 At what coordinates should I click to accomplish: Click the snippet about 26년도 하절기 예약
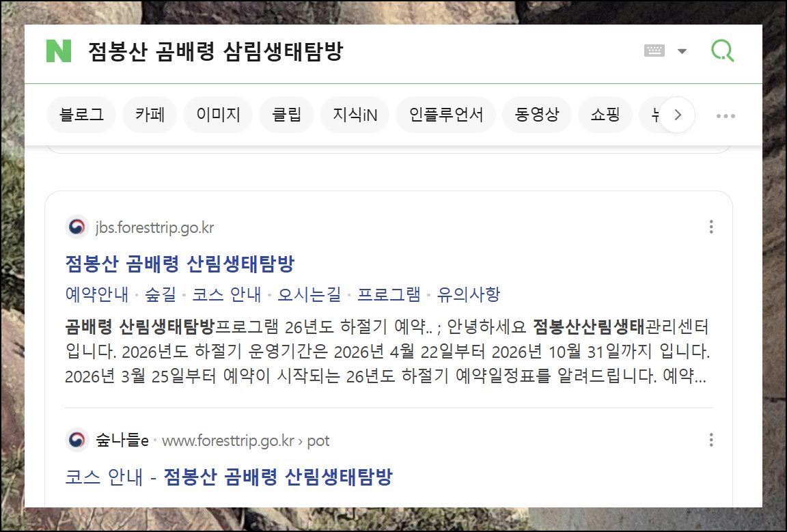[387, 351]
